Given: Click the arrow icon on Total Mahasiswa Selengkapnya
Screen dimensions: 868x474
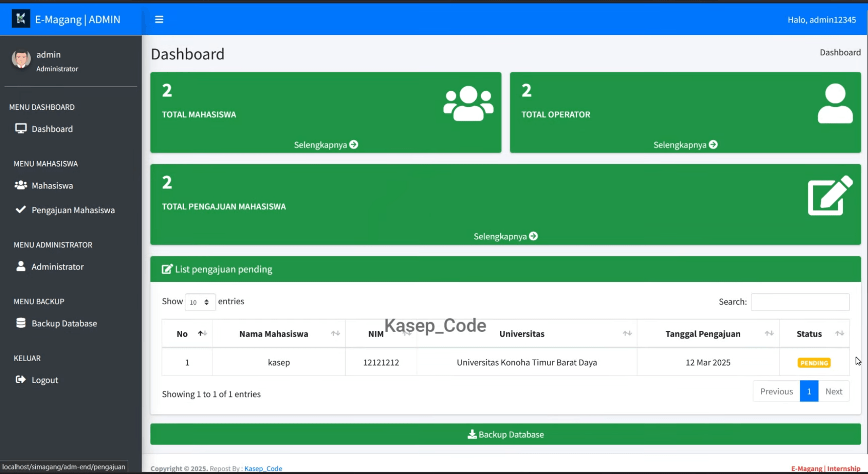Looking at the screenshot, I should point(354,145).
